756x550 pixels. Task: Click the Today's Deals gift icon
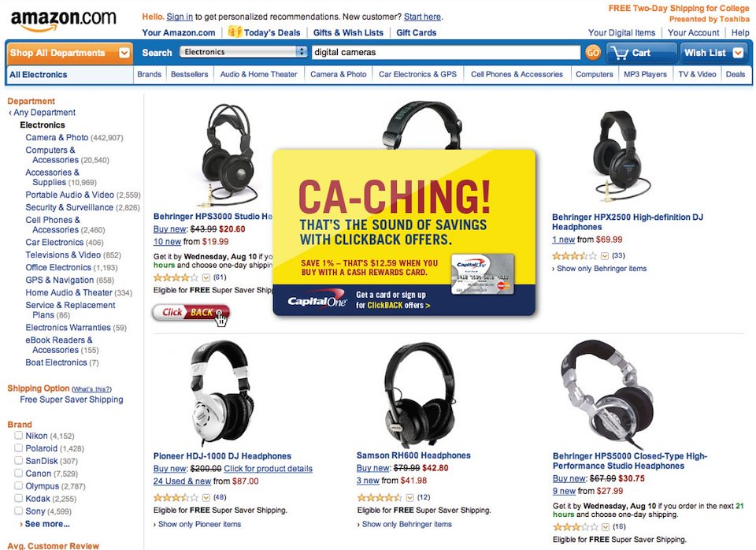click(x=235, y=32)
